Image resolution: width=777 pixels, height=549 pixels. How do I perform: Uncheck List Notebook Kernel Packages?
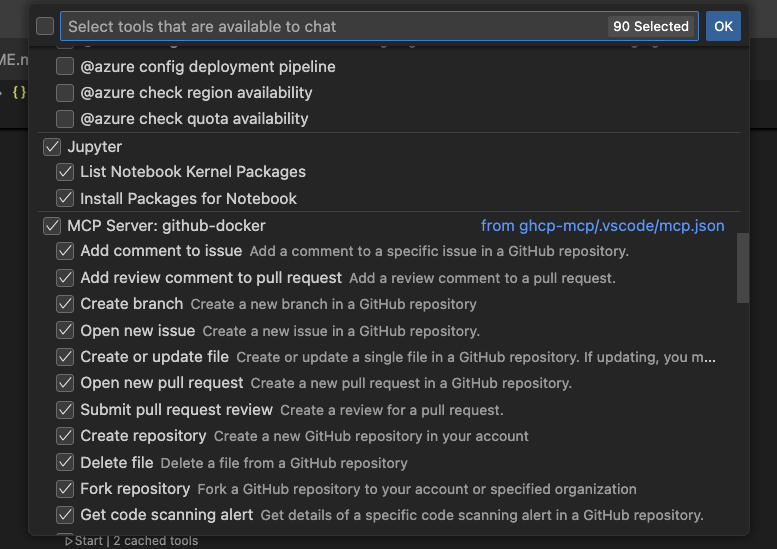[65, 172]
